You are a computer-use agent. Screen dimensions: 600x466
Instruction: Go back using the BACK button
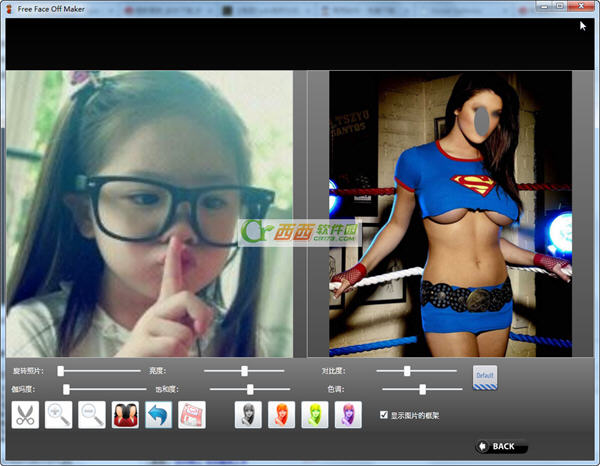pos(501,446)
